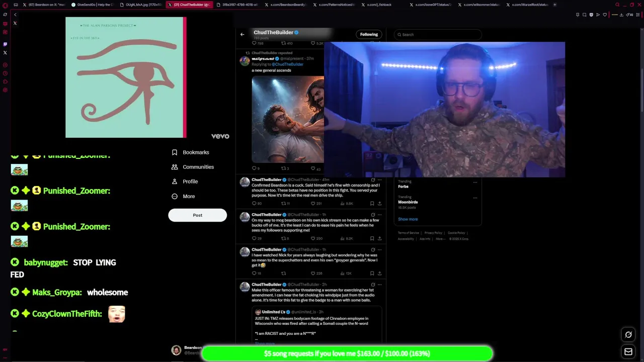The height and width of the screenshot is (362, 644).
Task: Click the Eye in the Sky album cover video
Action: click(126, 77)
